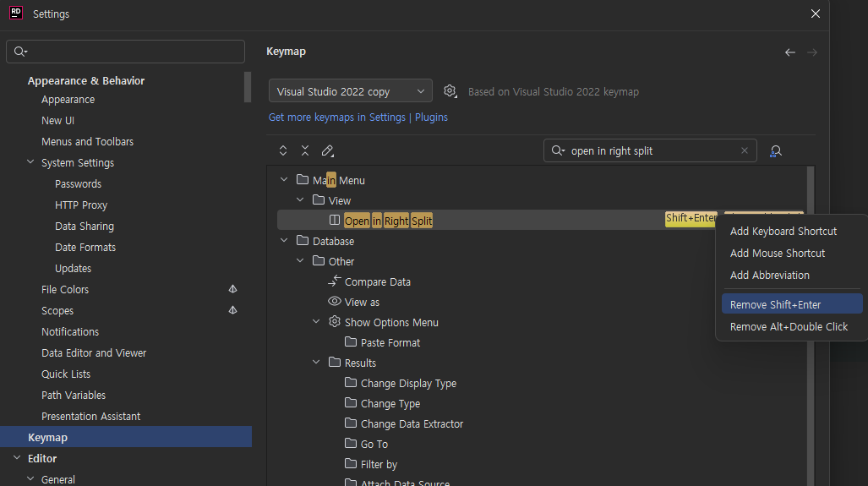The height and width of the screenshot is (486, 868).
Task: Click the Paste Format folder icon
Action: [x=351, y=341]
